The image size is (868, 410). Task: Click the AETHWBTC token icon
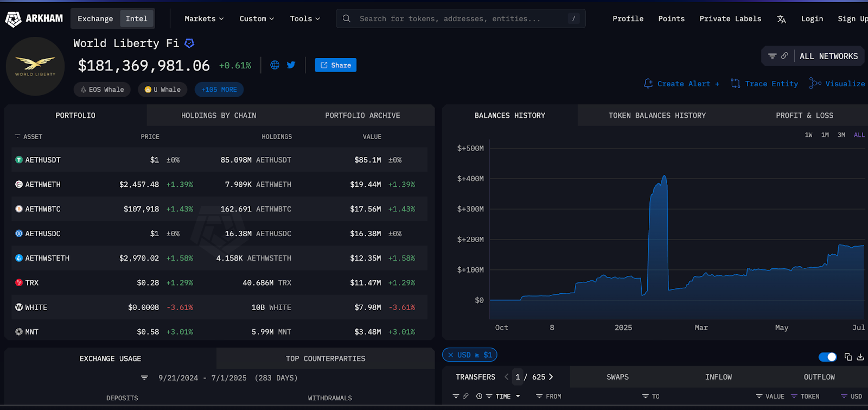[x=19, y=209]
